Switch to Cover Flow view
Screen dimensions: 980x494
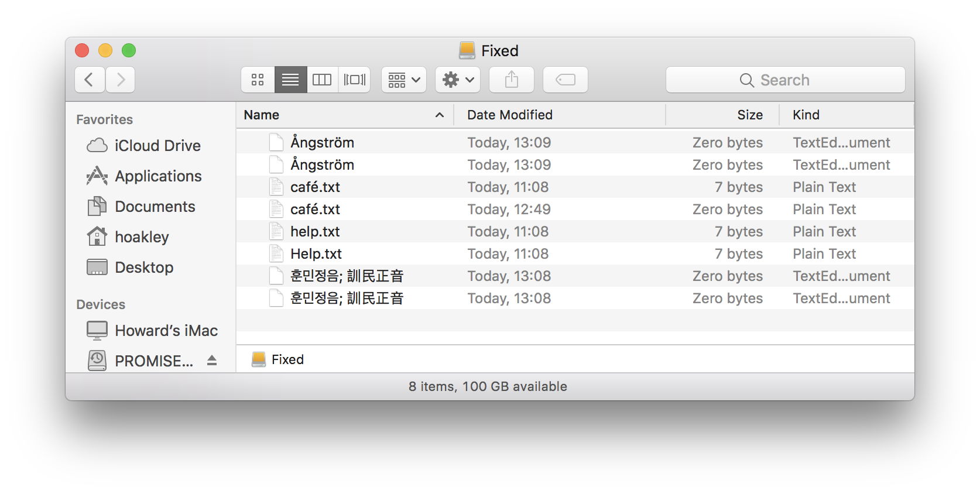354,80
